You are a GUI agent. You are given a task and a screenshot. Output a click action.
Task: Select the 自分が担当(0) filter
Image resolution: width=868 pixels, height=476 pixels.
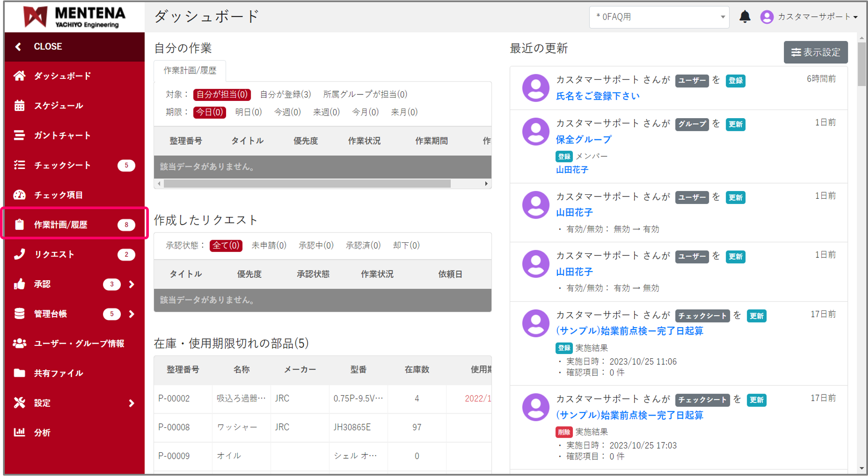coord(221,94)
